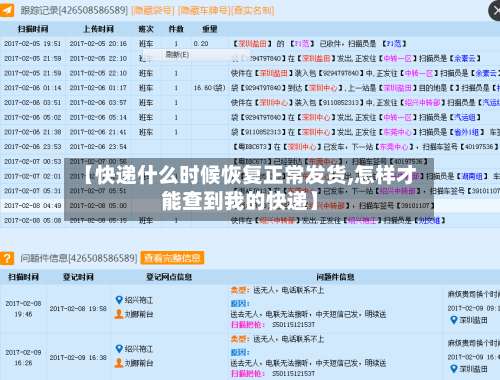The height and width of the screenshot is (380, 500).
Task: Select SS011512153T in the 2017-02-08 problem row
Action: [x=293, y=324]
